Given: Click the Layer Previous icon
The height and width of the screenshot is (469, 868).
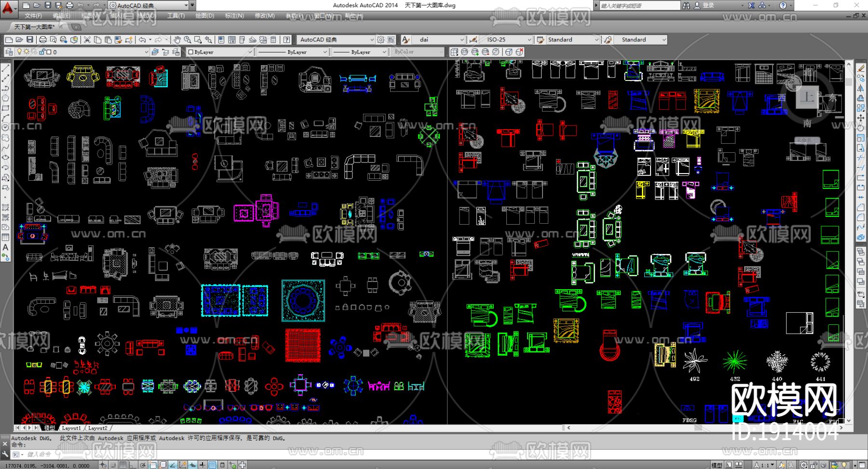Looking at the screenshot, I should pos(165,52).
